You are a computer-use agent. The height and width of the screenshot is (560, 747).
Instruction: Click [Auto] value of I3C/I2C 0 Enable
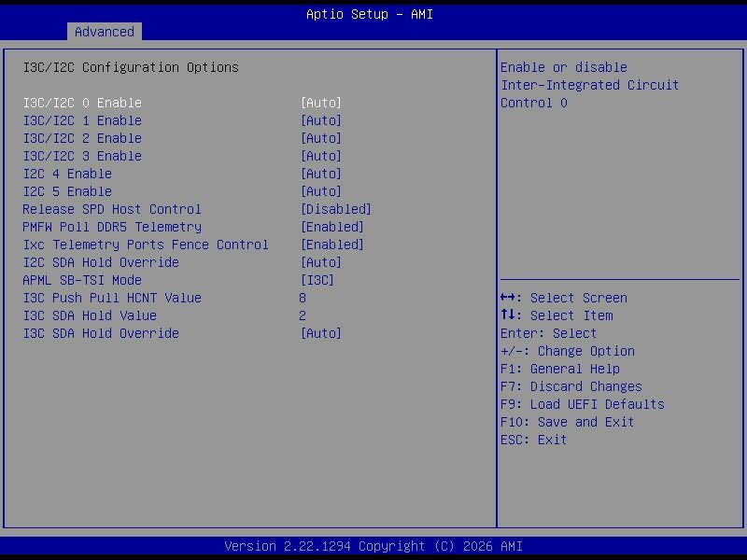pyautogui.click(x=321, y=103)
